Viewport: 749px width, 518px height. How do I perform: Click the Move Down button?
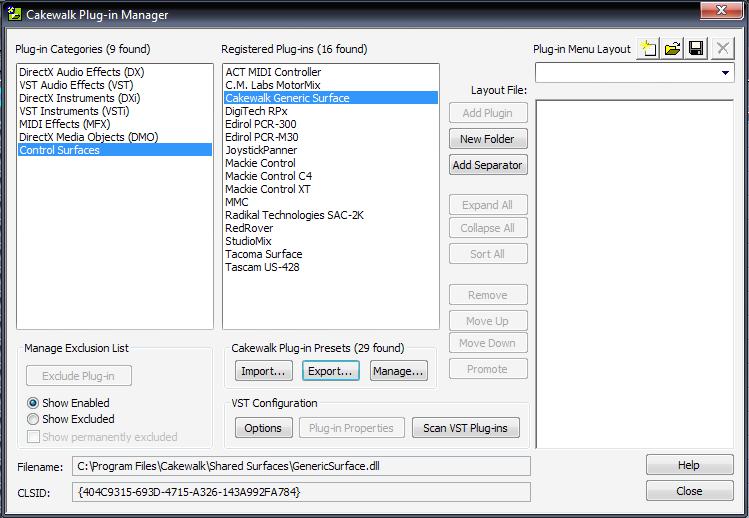click(488, 343)
